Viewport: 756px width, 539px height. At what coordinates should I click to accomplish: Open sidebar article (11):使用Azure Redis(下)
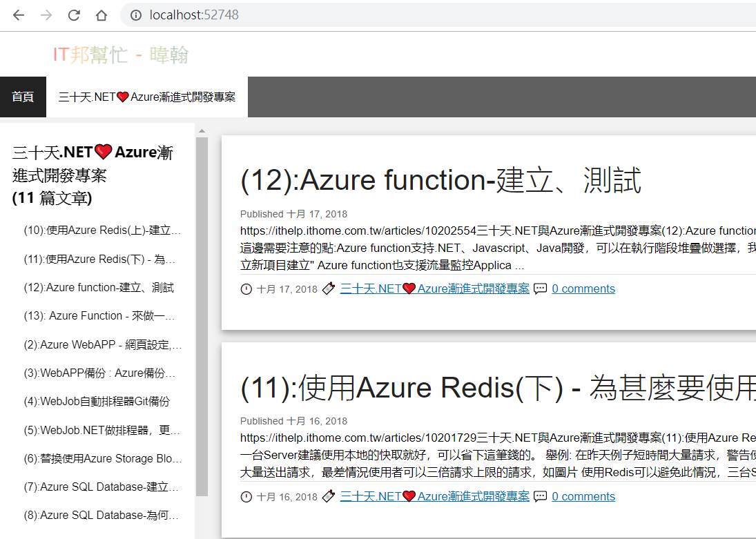[x=100, y=259]
